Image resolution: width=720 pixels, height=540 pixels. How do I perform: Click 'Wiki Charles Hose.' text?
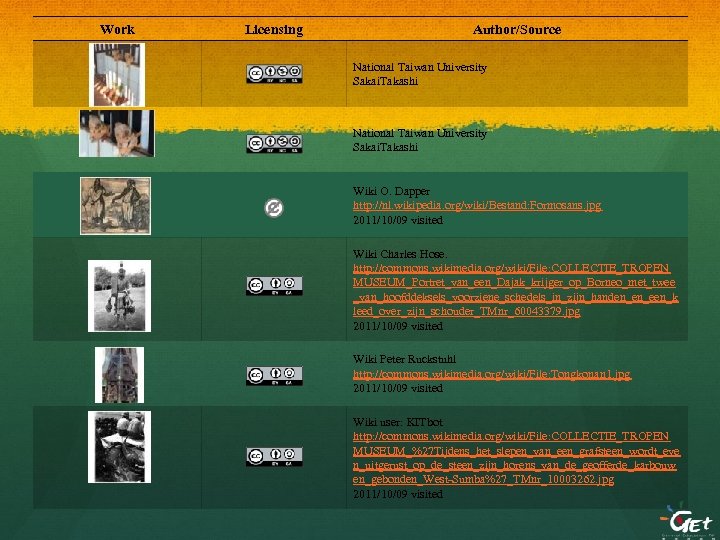pos(400,254)
